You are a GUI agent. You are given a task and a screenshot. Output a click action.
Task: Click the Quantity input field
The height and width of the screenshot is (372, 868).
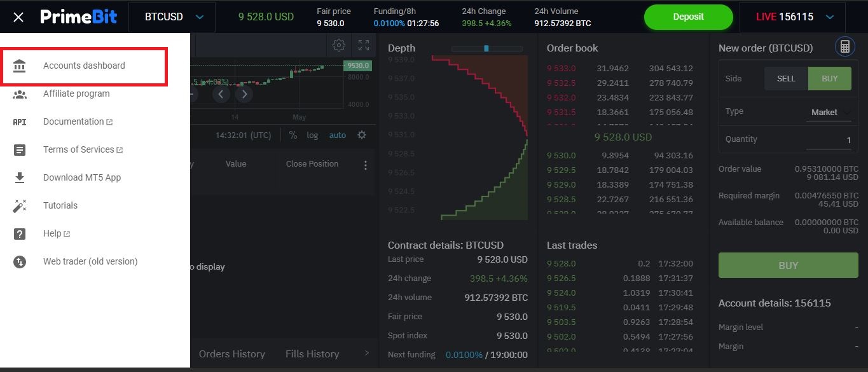[828, 140]
